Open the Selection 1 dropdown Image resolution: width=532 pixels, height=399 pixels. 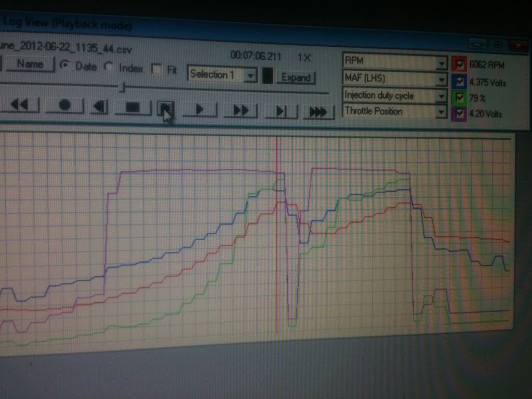point(250,76)
